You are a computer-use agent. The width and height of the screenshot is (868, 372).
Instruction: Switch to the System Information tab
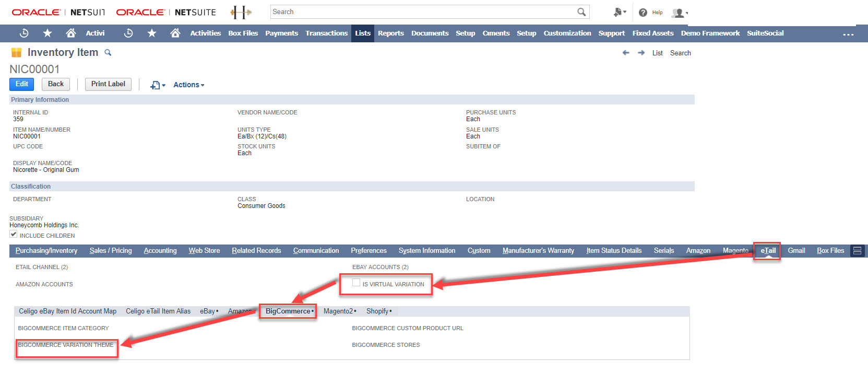coord(427,251)
